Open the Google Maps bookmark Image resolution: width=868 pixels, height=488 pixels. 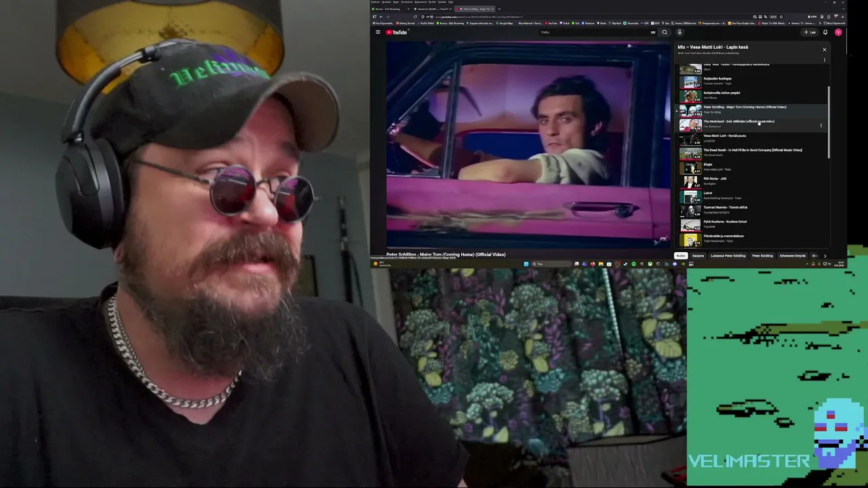(x=505, y=23)
